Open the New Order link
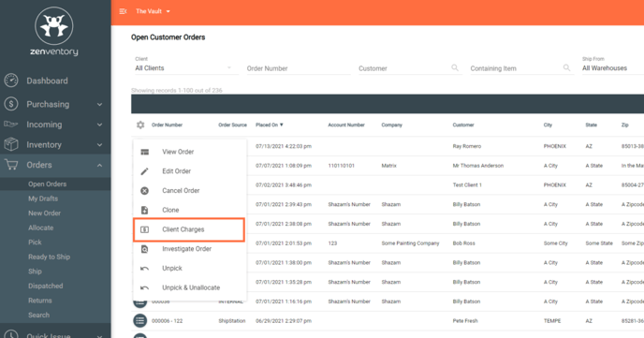Screen dimensions: 644x338 (44, 213)
